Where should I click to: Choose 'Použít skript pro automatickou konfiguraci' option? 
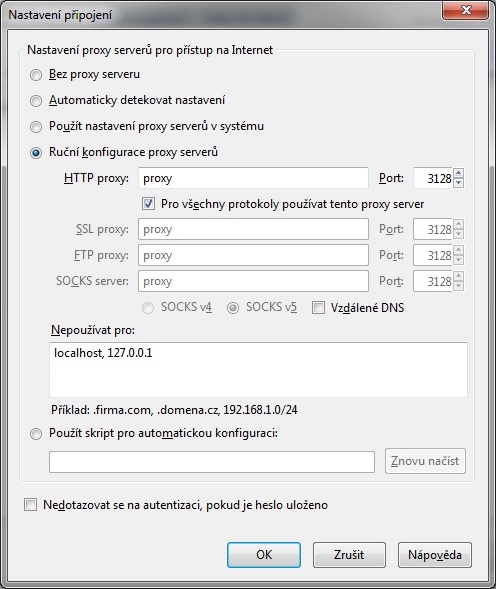pos(36,434)
